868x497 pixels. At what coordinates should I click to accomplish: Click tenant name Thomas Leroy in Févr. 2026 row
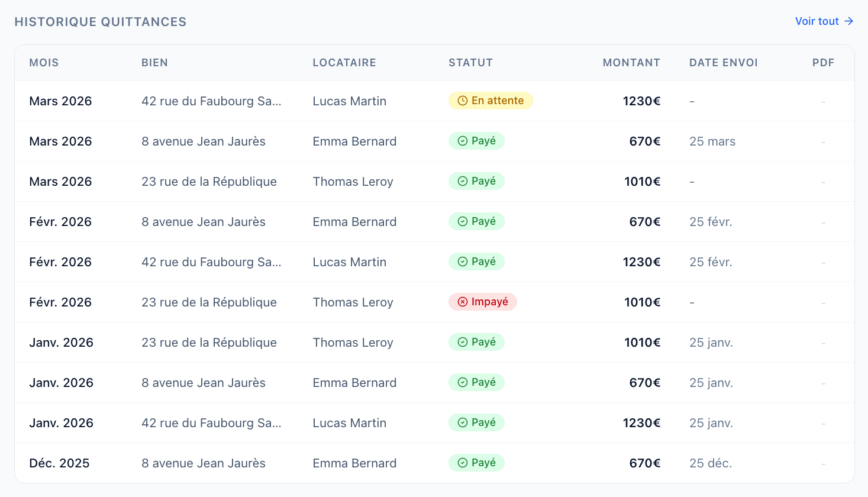[353, 302]
